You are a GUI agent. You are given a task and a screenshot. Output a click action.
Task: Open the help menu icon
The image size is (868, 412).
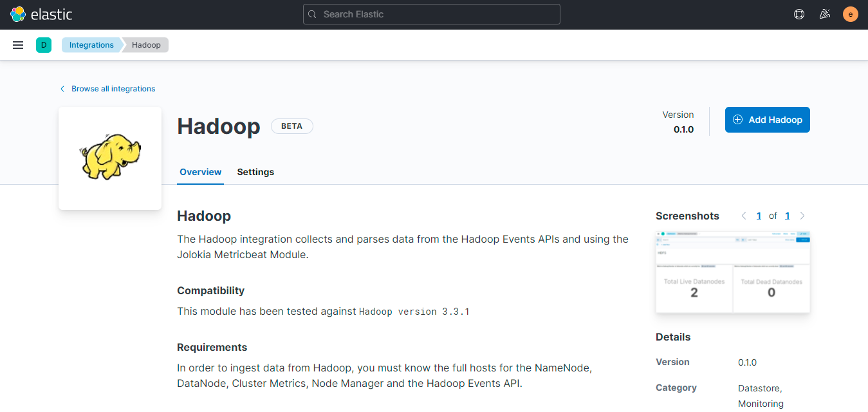799,14
